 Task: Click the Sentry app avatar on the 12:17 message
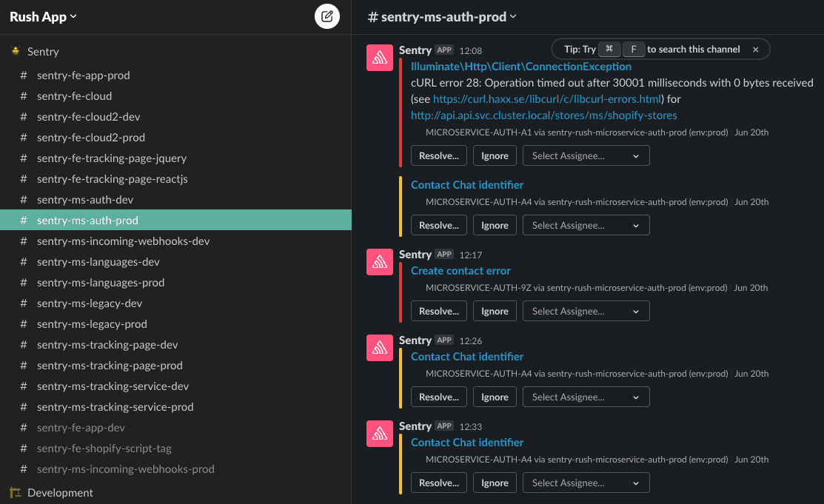[379, 262]
